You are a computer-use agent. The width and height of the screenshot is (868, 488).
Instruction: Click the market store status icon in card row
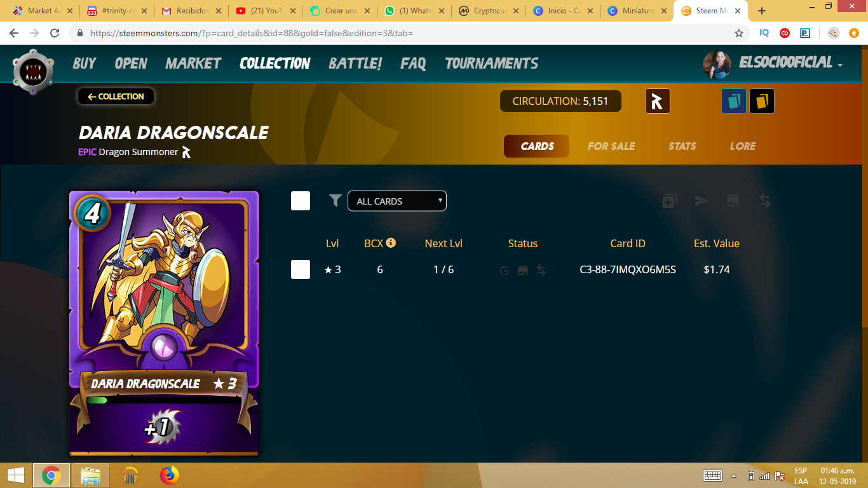523,270
